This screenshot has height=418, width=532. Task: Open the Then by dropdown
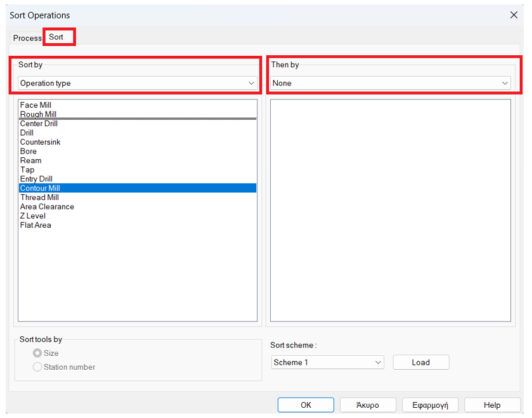[391, 83]
